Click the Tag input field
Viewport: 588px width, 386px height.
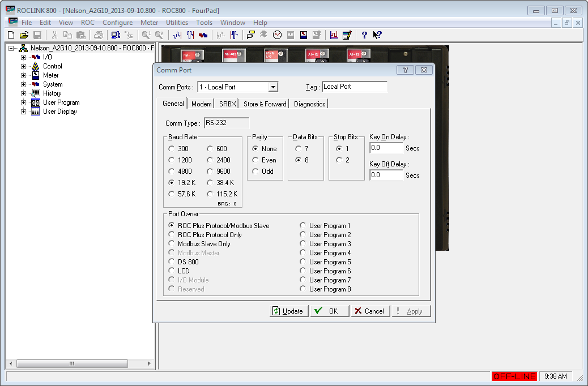click(355, 87)
